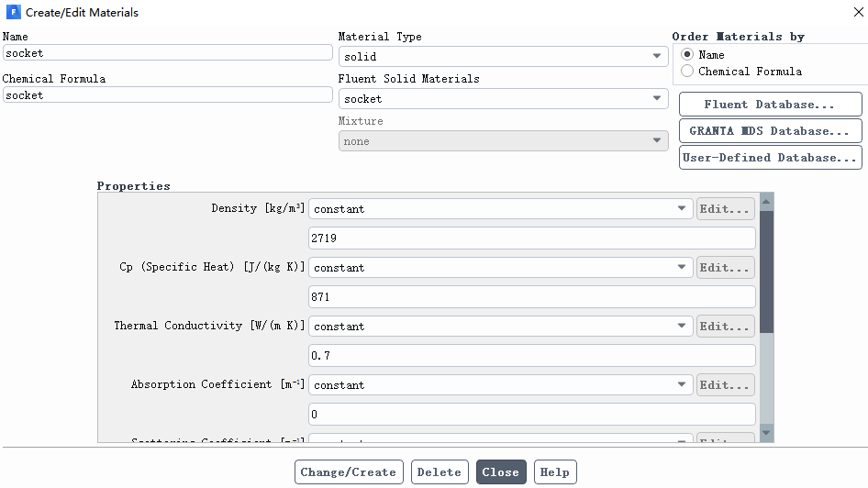Click the Density value field 2719
The height and width of the screenshot is (488, 868).
pyautogui.click(x=532, y=238)
